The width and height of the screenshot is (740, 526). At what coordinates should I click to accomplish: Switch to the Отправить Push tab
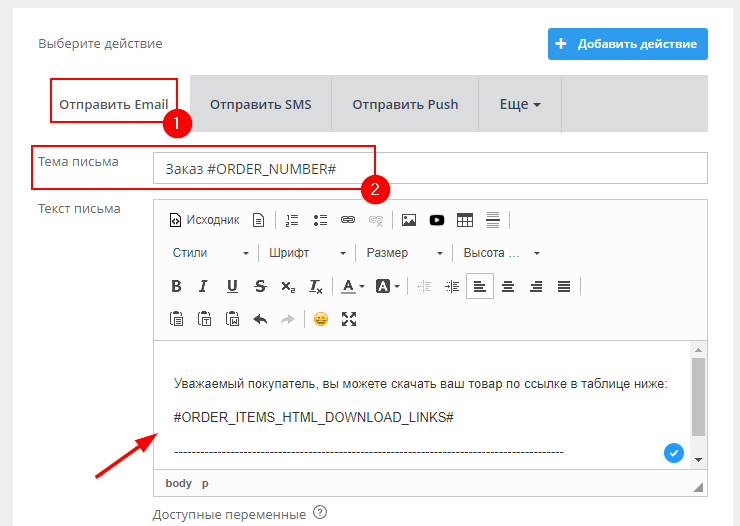405,104
